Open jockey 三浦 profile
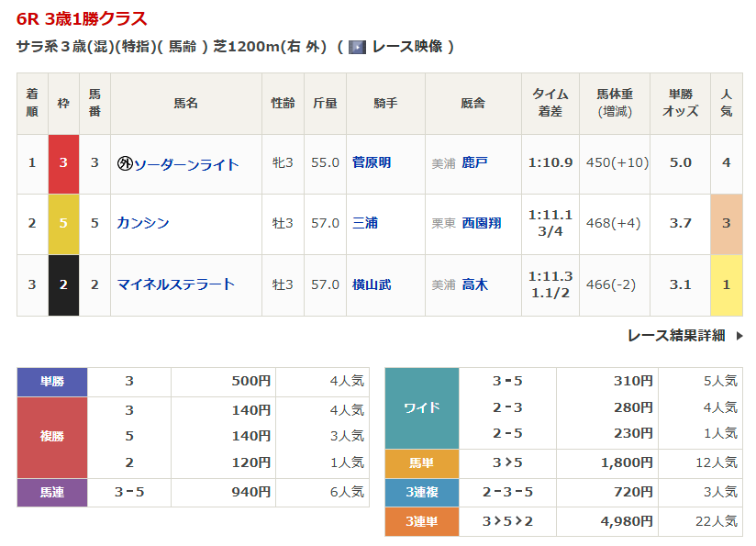 tap(365, 223)
